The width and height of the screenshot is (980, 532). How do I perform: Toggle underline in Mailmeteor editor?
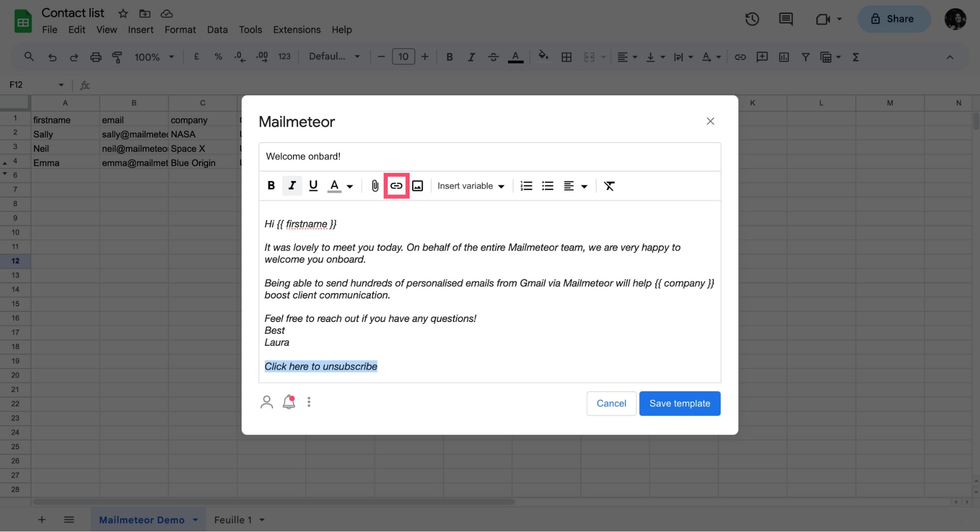pos(313,186)
